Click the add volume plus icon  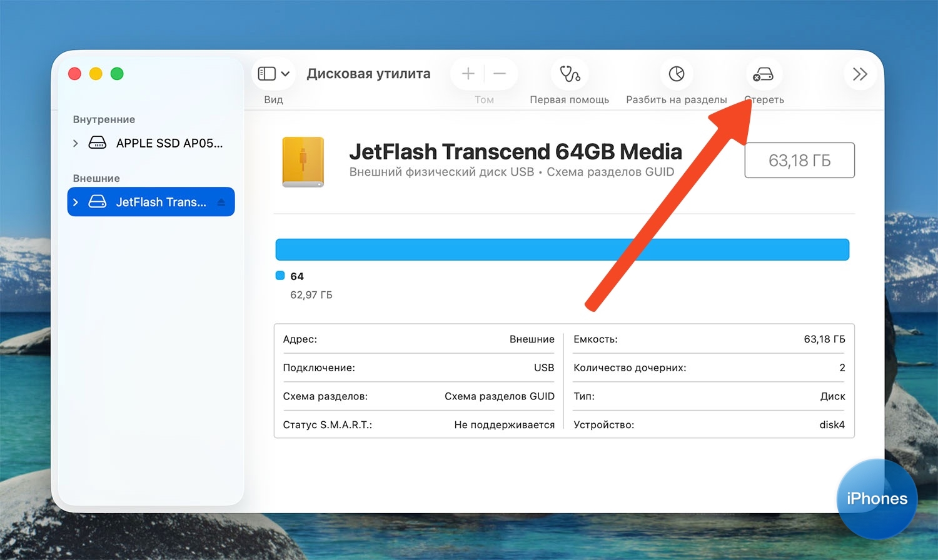tap(468, 74)
